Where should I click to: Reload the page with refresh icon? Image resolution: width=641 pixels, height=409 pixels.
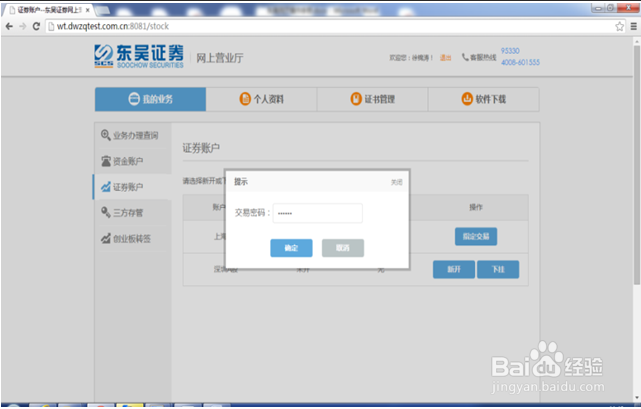36,26
